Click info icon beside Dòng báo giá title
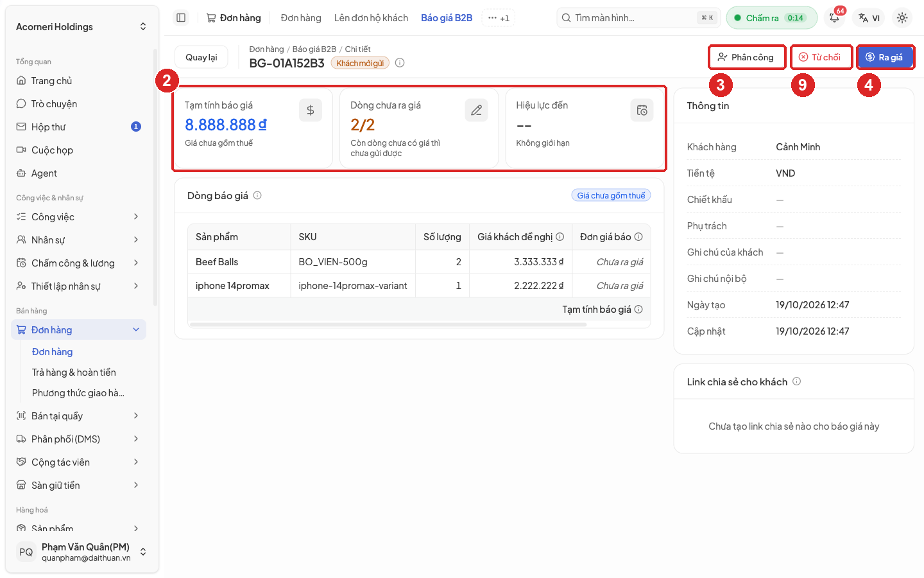The height and width of the screenshot is (578, 924). point(257,195)
